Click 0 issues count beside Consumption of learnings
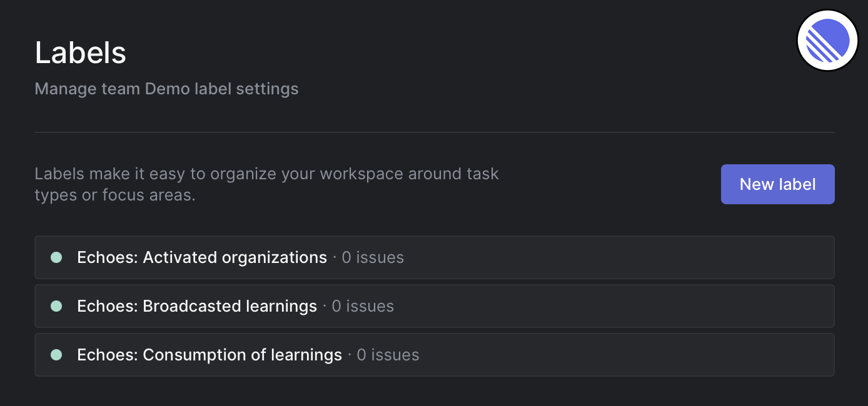The width and height of the screenshot is (868, 406). (x=388, y=355)
